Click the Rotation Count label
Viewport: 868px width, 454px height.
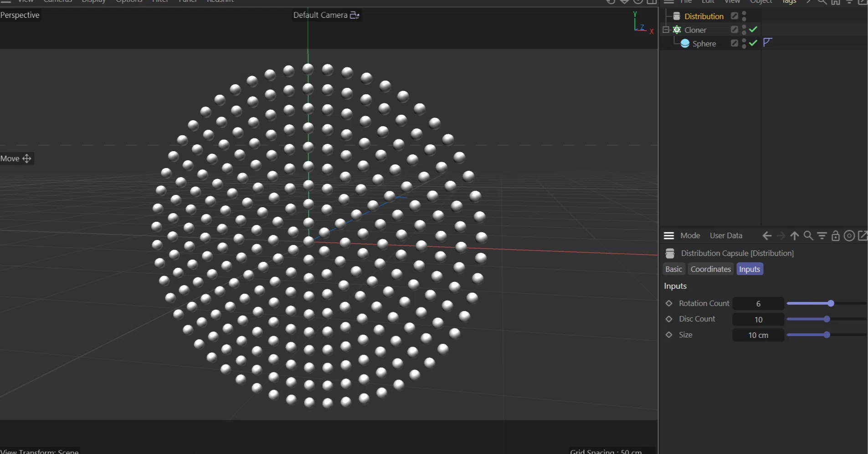click(x=704, y=303)
